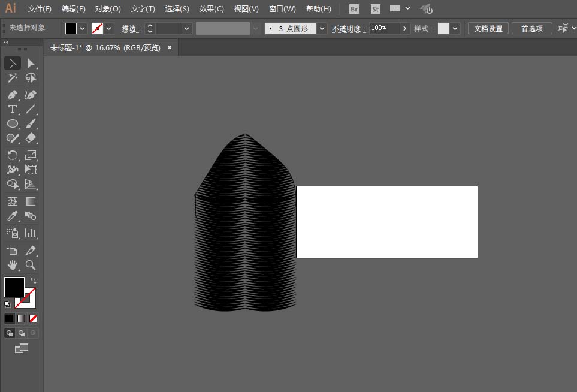The height and width of the screenshot is (392, 577).
Task: Select the Zoom magnifier tool
Action: [x=31, y=264]
